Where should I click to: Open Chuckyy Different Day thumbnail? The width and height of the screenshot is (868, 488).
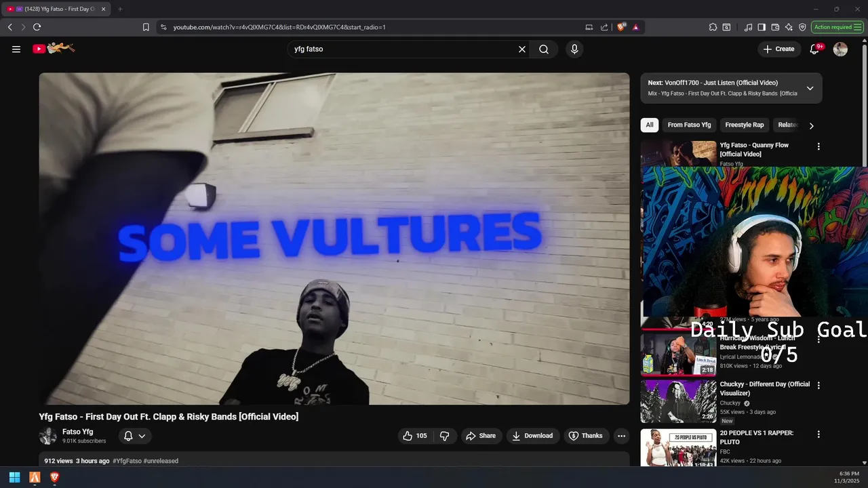click(x=678, y=401)
